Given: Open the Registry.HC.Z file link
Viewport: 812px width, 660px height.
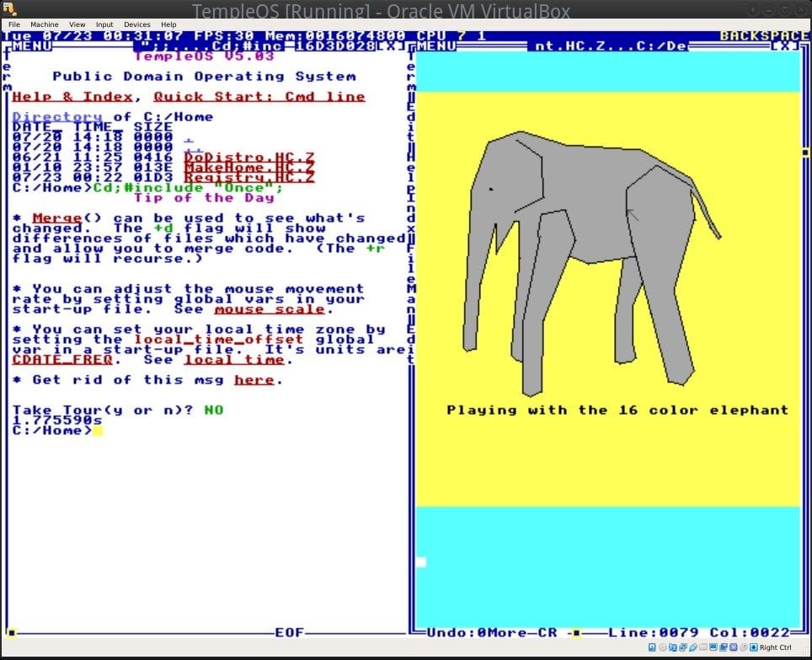Looking at the screenshot, I should pos(249,178).
